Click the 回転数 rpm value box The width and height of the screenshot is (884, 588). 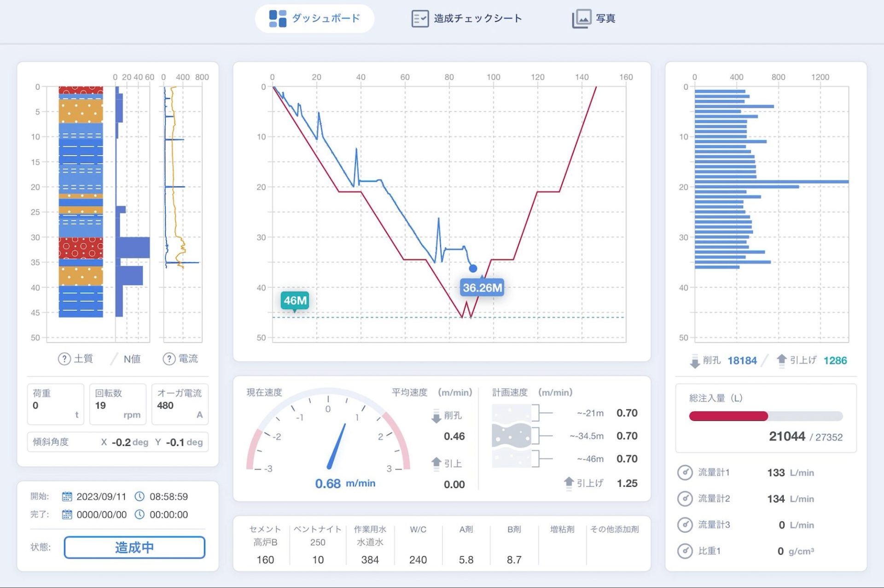[x=117, y=404]
